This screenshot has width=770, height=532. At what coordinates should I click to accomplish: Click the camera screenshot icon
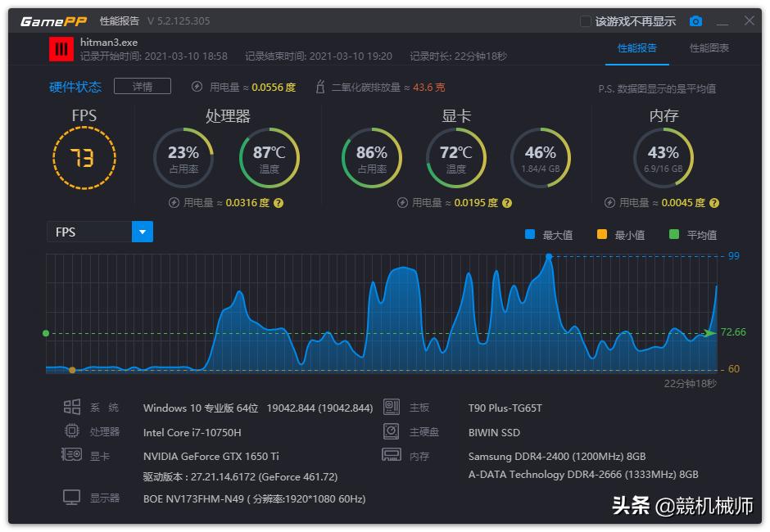[695, 20]
